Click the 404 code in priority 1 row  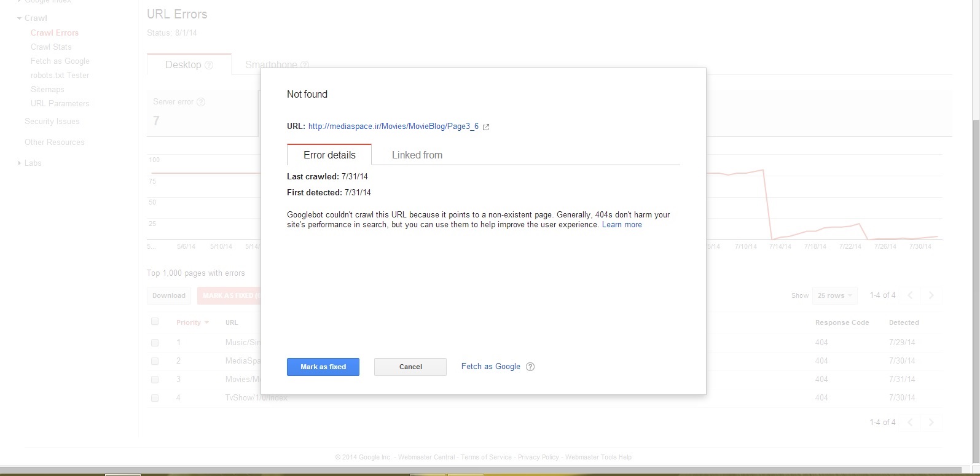tap(821, 343)
